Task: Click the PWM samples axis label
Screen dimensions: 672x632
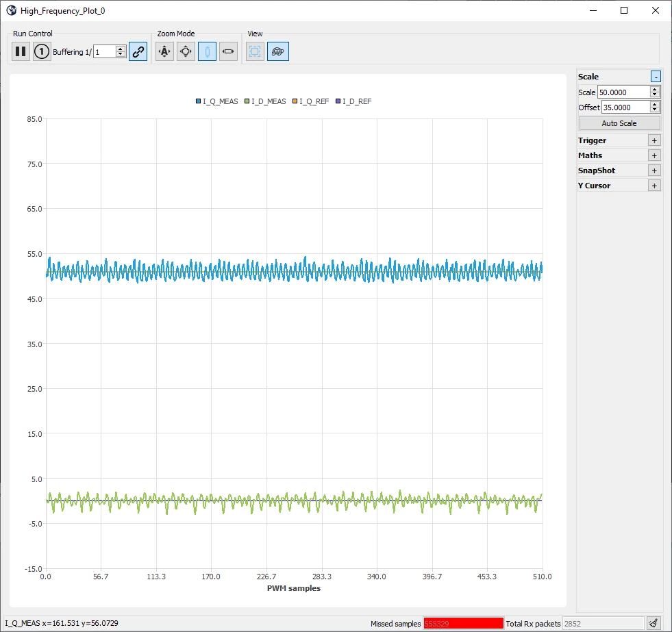Action: [294, 588]
